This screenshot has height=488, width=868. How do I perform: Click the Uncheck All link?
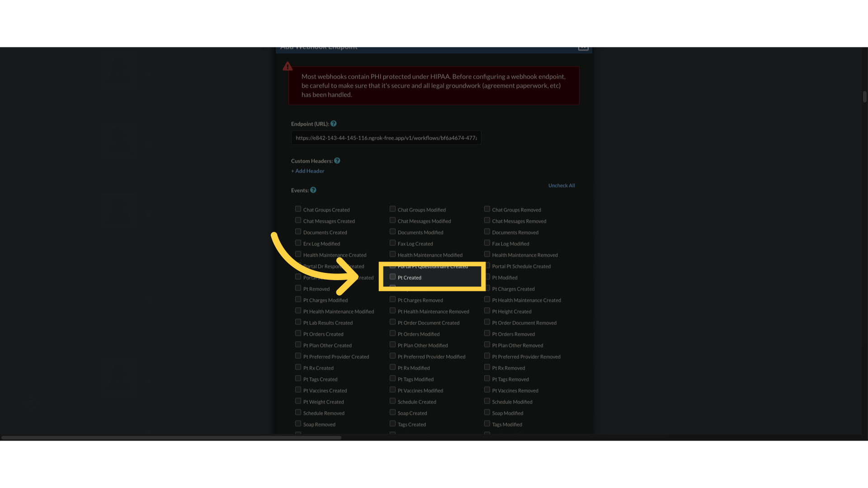561,185
